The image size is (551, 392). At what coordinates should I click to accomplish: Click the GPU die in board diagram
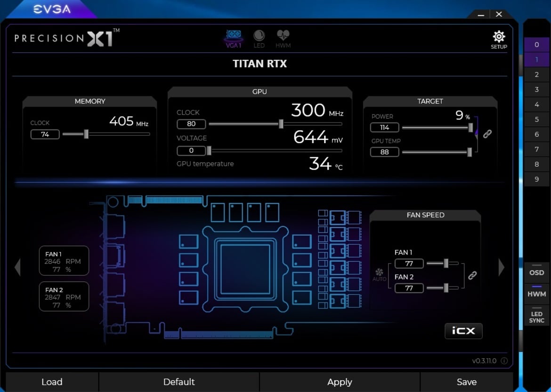click(245, 269)
